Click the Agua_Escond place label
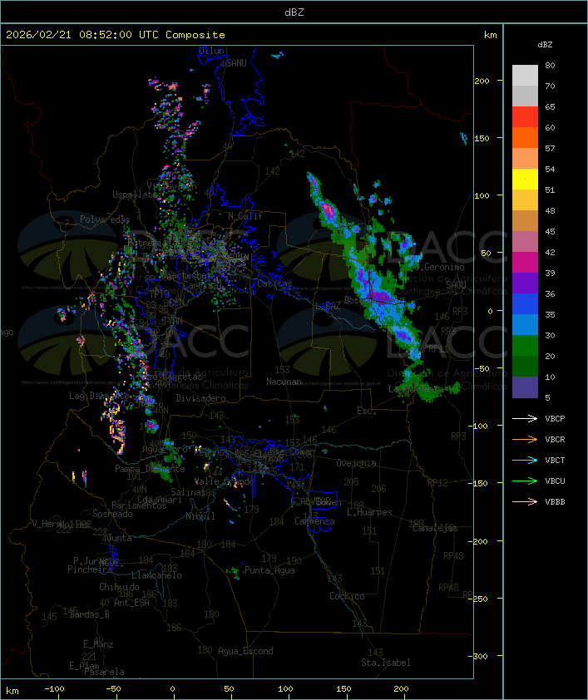This screenshot has height=700, width=588. click(245, 651)
